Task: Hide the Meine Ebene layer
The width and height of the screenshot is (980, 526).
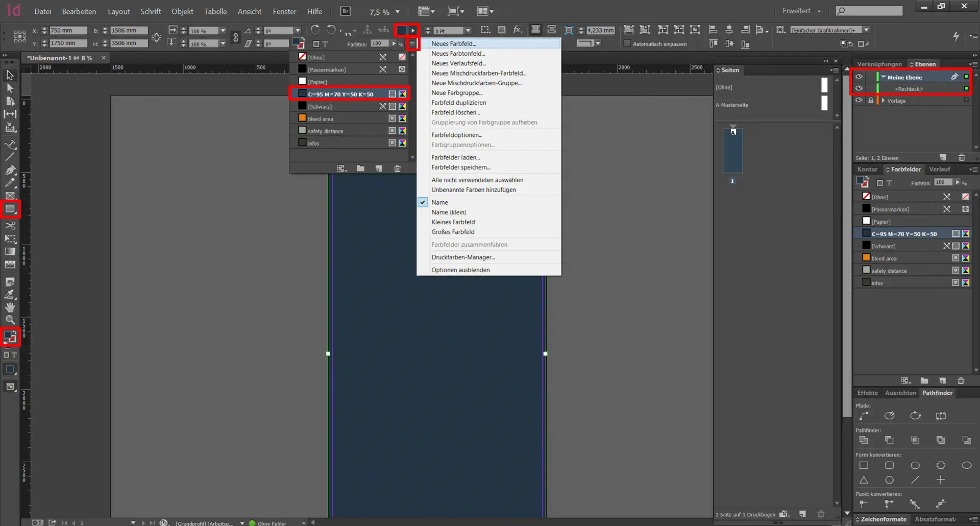Action: point(859,77)
